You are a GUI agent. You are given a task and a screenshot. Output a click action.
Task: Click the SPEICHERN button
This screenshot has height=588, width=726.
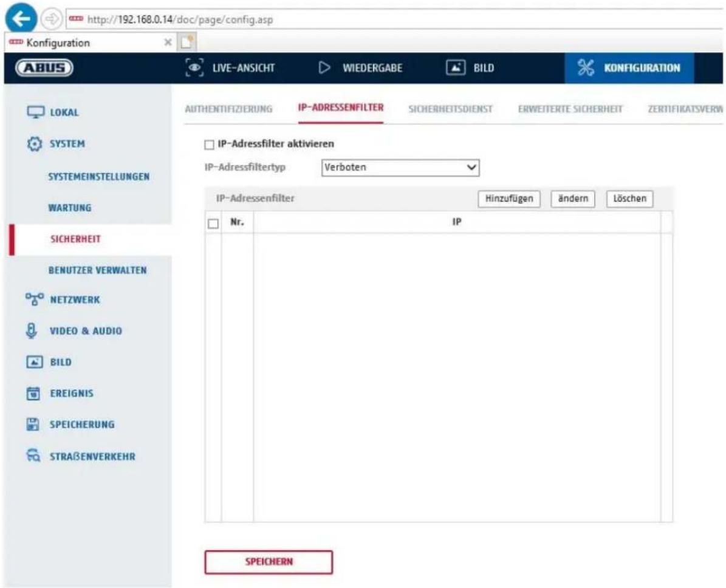[x=269, y=562]
